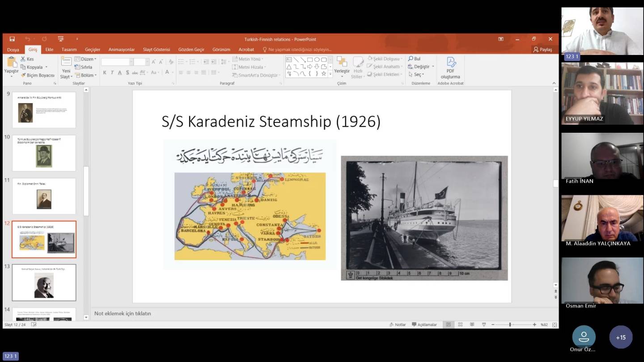Click the Yeni Slayt new slide icon

tap(66, 61)
